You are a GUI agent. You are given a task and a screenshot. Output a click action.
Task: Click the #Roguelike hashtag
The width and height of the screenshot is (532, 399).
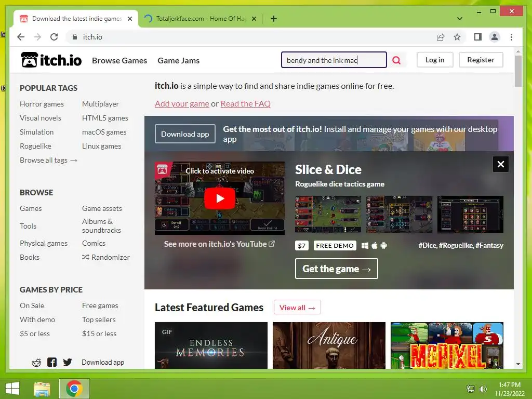(456, 245)
